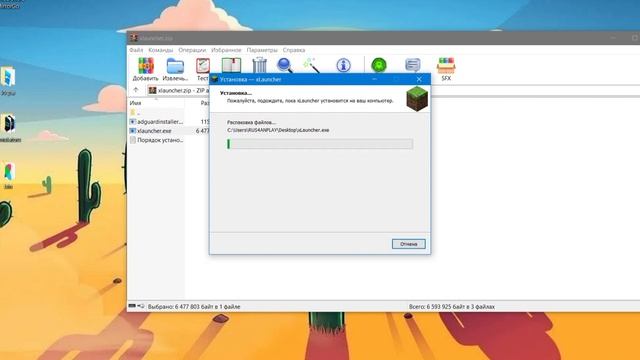Close the Установка xLauncher dialog

[419, 79]
